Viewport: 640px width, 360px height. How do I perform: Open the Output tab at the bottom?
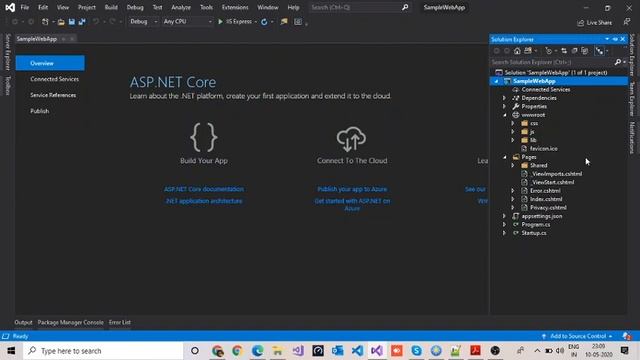click(x=23, y=322)
